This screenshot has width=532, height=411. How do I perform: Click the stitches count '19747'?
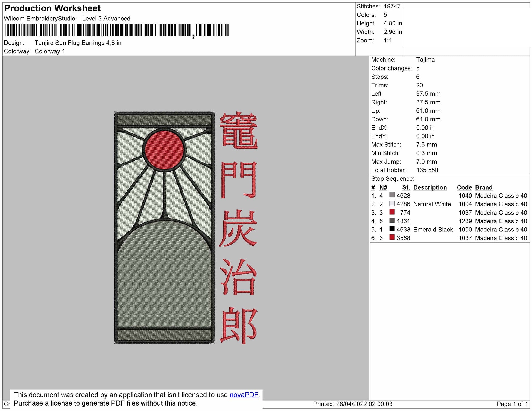point(392,6)
